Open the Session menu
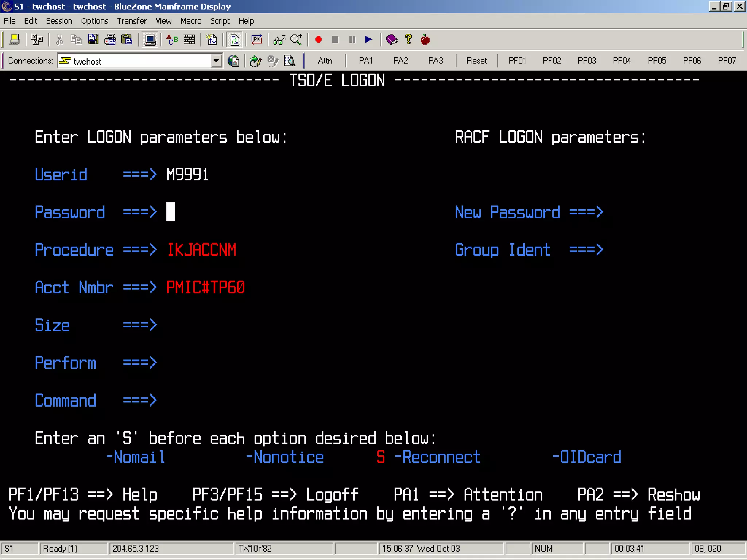The height and width of the screenshot is (560, 747). 59,21
